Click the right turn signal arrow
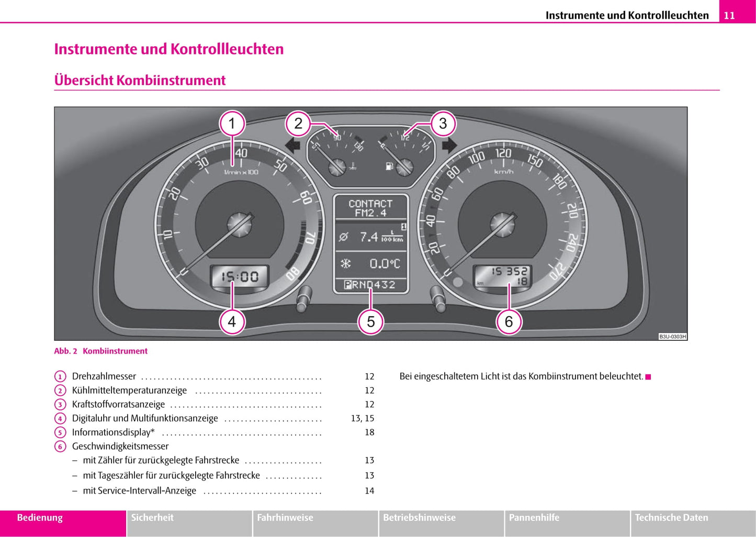This screenshot has height=537, width=756. [x=449, y=145]
